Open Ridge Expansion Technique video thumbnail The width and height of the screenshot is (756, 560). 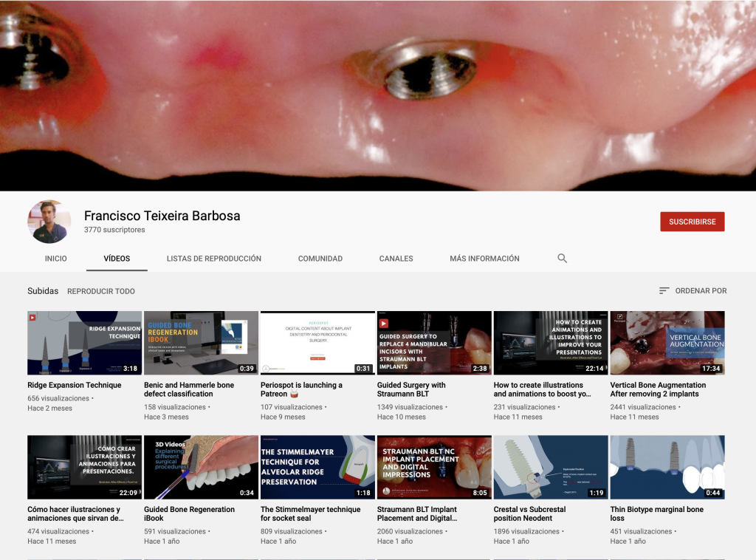click(x=84, y=343)
